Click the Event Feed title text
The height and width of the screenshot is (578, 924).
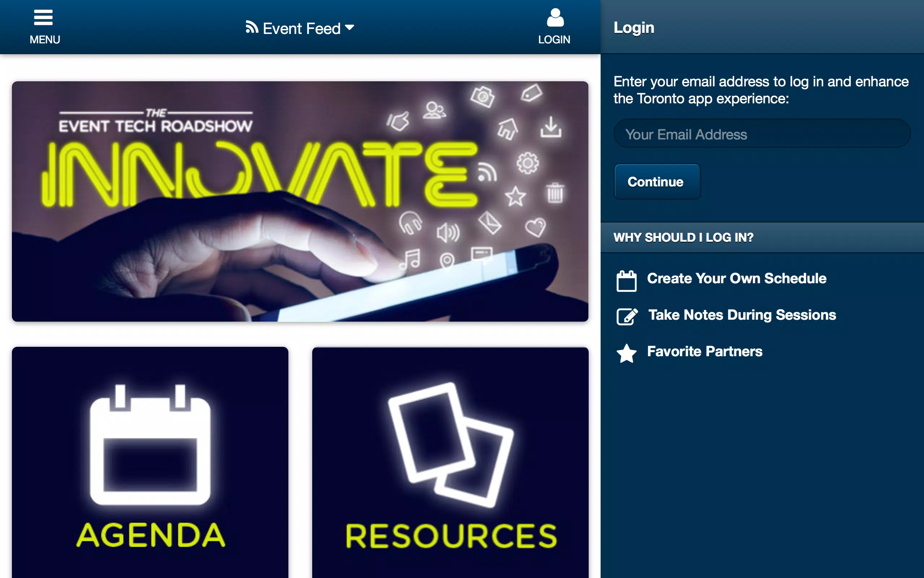click(301, 29)
